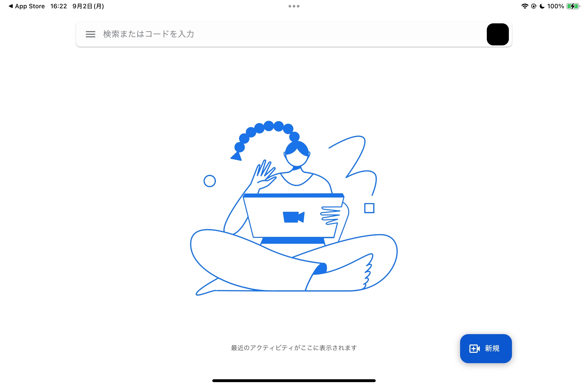Click the 最近のアクティビティ activity area
This screenshot has width=588, height=386.
coord(294,348)
